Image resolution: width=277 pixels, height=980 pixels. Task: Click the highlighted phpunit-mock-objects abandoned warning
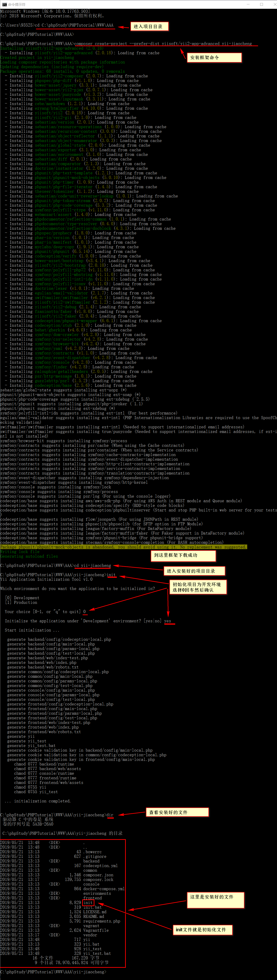coord(123,547)
